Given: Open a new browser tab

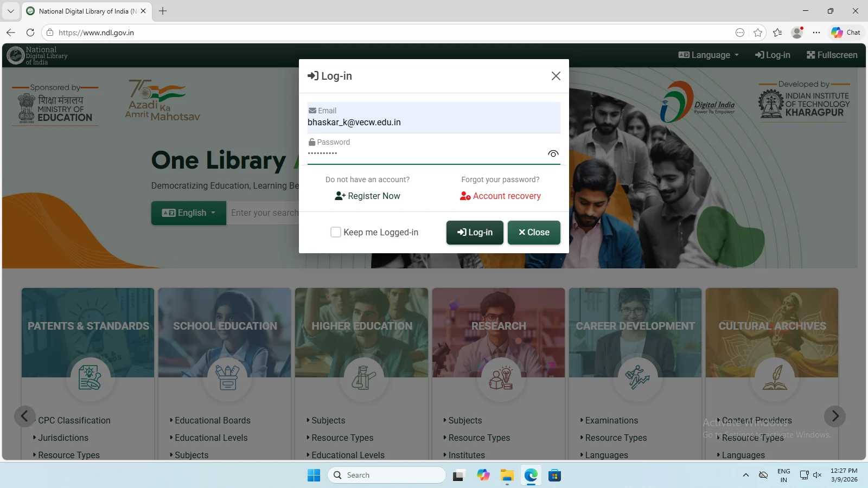Looking at the screenshot, I should (163, 11).
